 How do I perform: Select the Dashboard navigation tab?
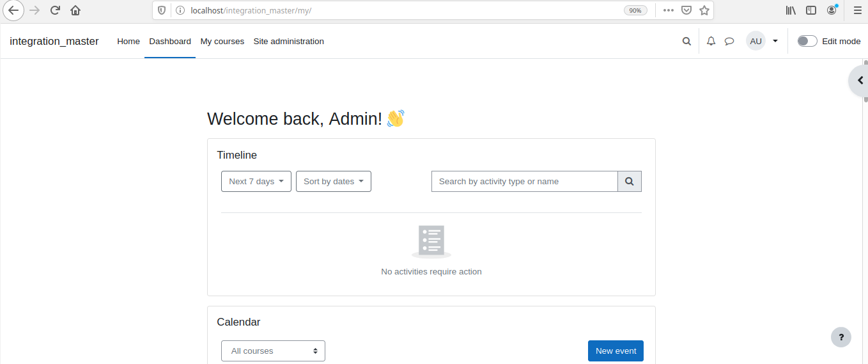[170, 41]
